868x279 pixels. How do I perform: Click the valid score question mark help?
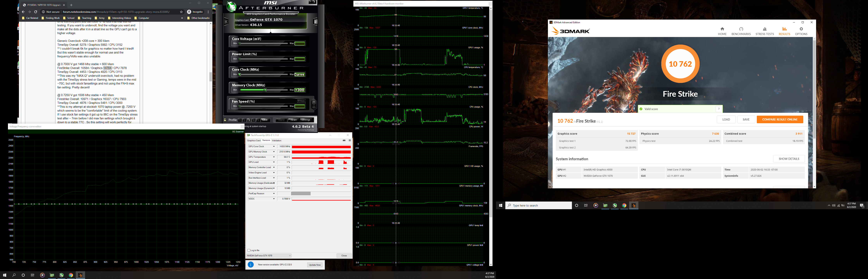click(x=719, y=109)
